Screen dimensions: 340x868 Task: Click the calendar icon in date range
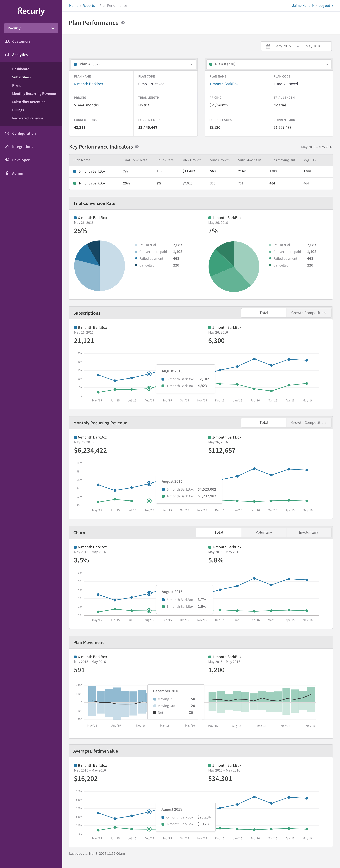tap(268, 46)
